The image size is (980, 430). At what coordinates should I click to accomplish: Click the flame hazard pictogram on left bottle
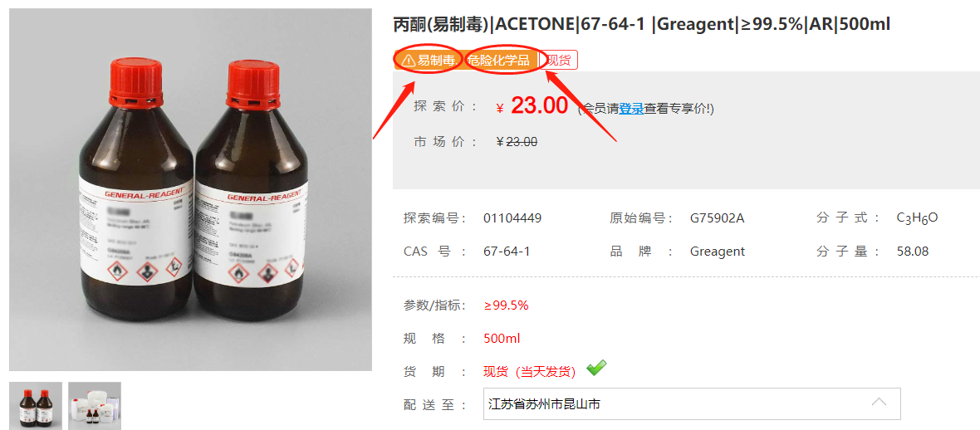click(117, 271)
